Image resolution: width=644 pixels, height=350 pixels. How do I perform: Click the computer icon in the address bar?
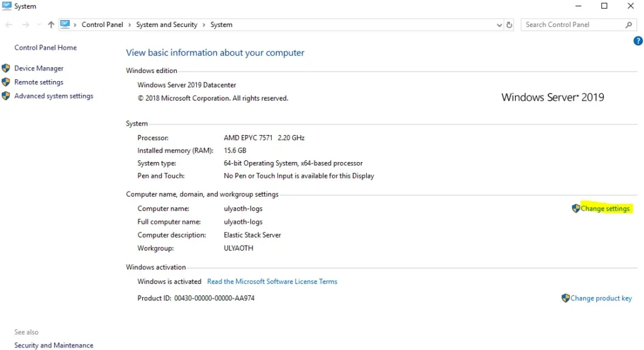(x=65, y=25)
